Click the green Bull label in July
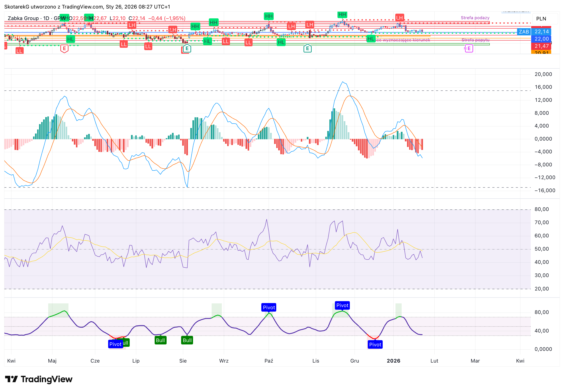564x392 pixels. (160, 340)
